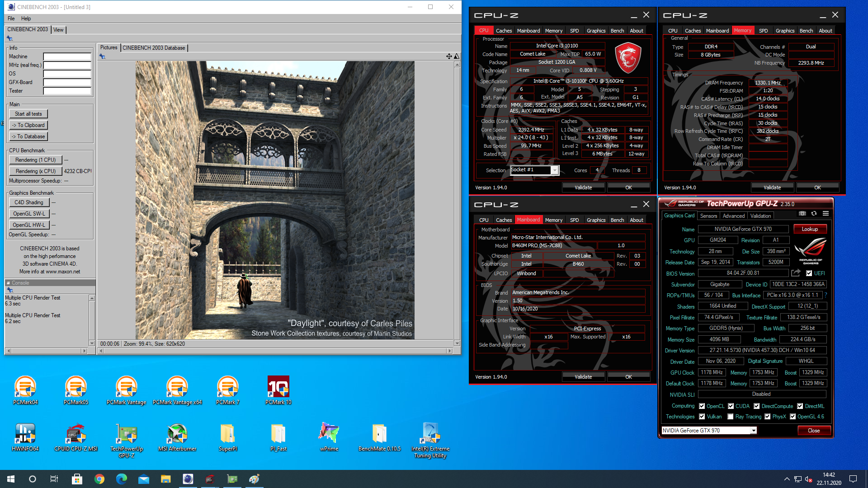This screenshot has width=868, height=488.
Task: Toggle OpenGL 4.6 checkbox in GPU-Z
Action: [x=793, y=417]
